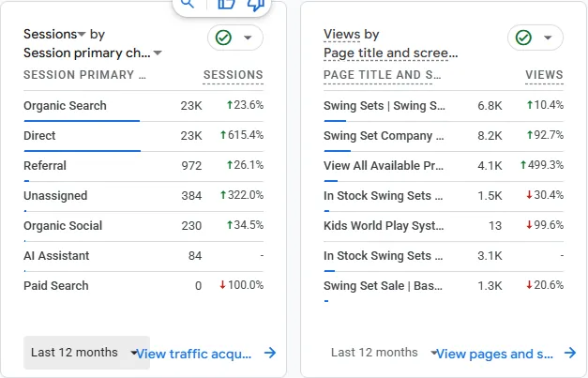Screen dimensions: 588x378
Task: Click arrow next to View traffic acquisition
Action: click(x=270, y=353)
